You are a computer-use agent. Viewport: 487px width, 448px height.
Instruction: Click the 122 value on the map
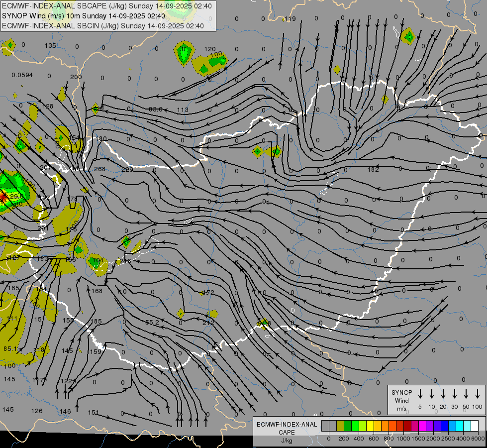tap(66, 381)
